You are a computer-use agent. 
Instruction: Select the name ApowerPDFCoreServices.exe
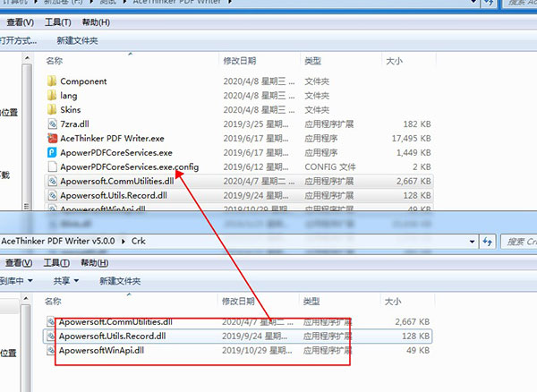[x=116, y=153]
